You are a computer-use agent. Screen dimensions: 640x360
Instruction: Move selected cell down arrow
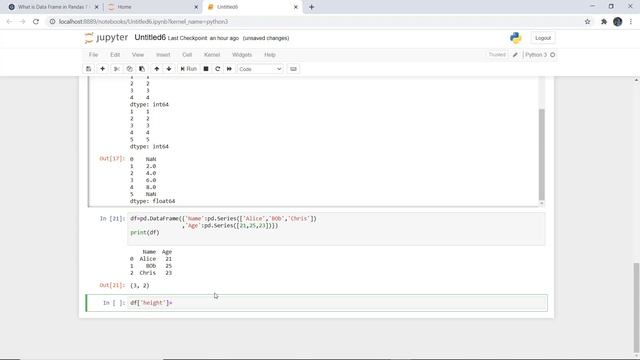[169, 69]
